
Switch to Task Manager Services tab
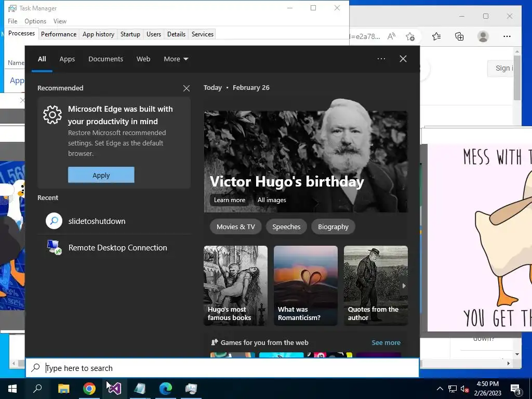click(x=203, y=34)
